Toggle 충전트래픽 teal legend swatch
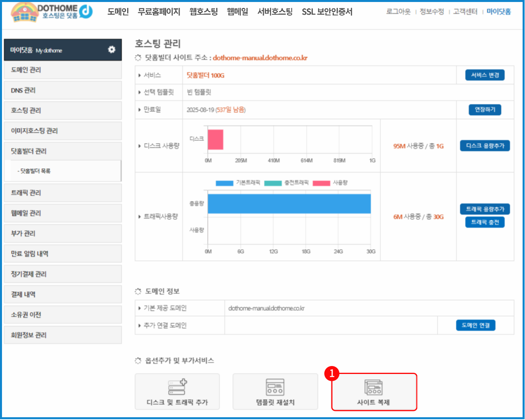 [273, 183]
